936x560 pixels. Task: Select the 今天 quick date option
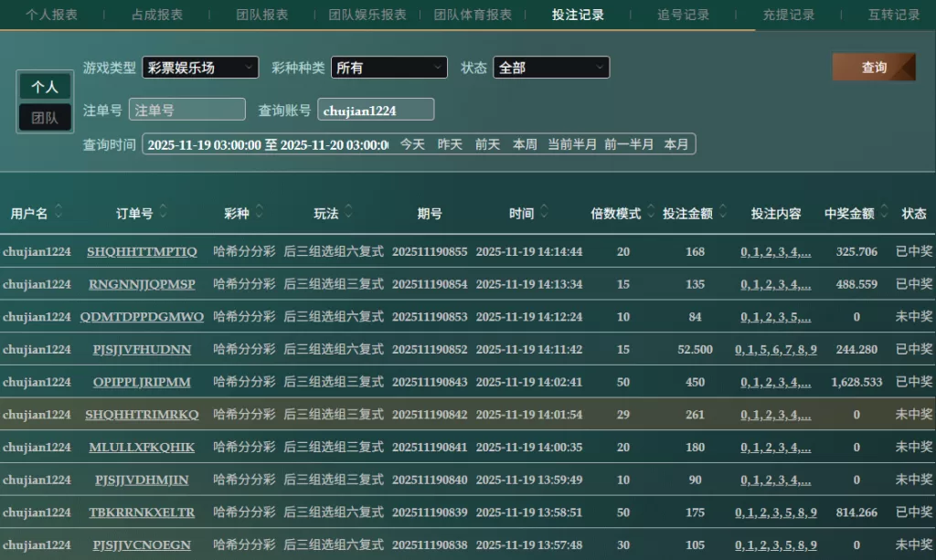tap(412, 144)
